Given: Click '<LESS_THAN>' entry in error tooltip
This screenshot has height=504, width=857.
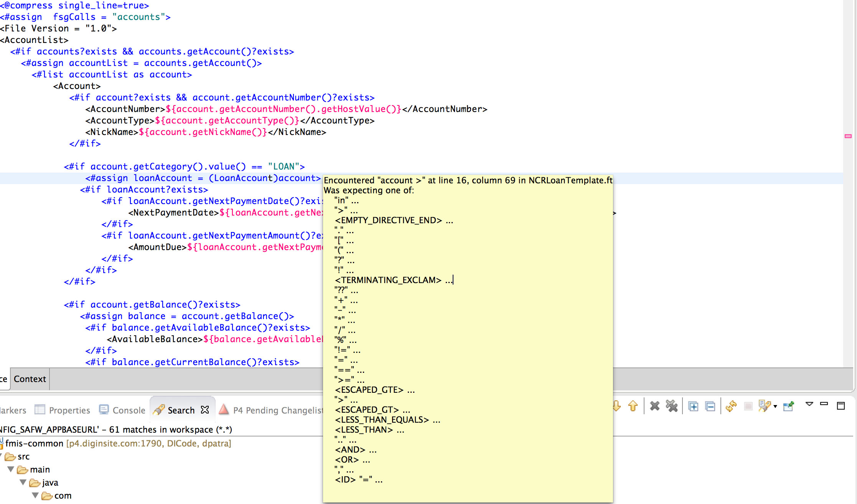Looking at the screenshot, I should coord(369,430).
